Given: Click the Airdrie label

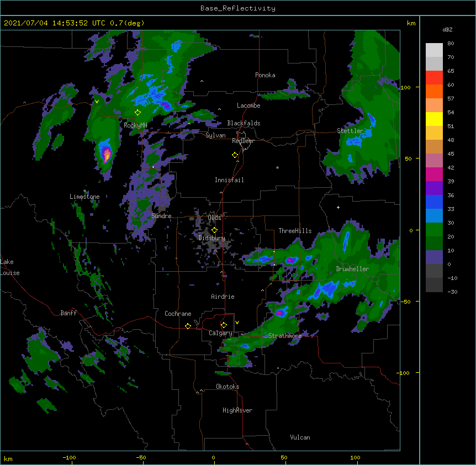Looking at the screenshot, I should pyautogui.click(x=223, y=297).
